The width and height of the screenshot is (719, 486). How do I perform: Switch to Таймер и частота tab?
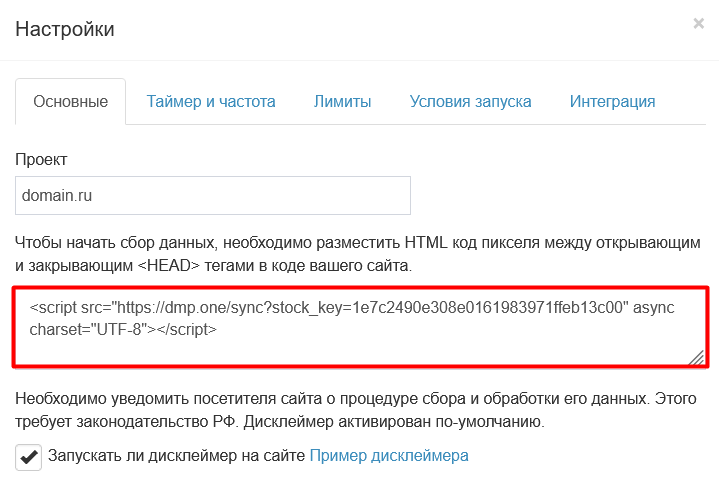click(x=211, y=101)
